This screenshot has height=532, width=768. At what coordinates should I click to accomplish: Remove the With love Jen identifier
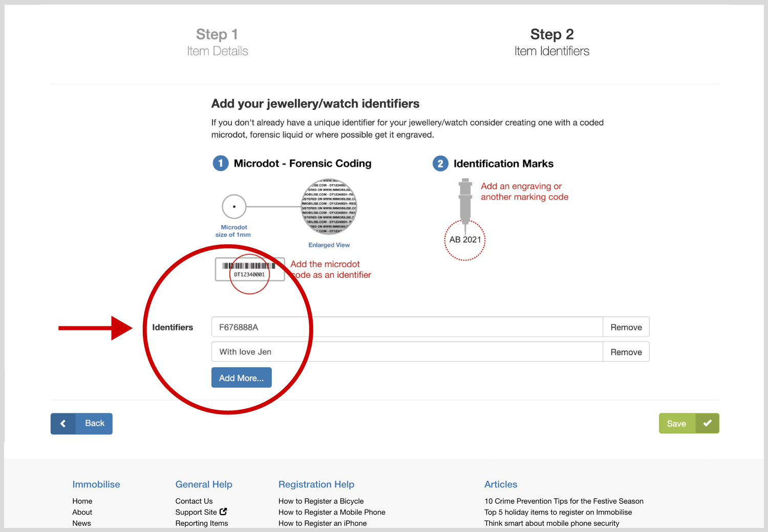click(x=626, y=352)
